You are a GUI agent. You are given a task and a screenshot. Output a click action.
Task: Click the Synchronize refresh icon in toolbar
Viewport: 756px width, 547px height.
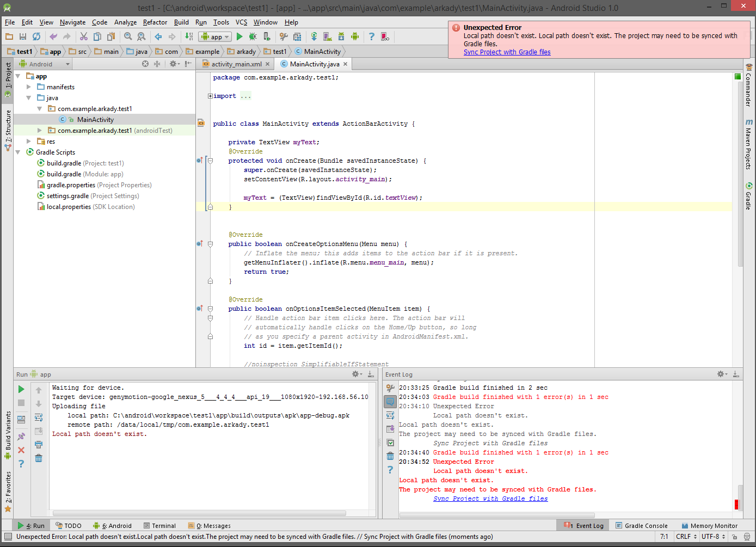coord(36,36)
